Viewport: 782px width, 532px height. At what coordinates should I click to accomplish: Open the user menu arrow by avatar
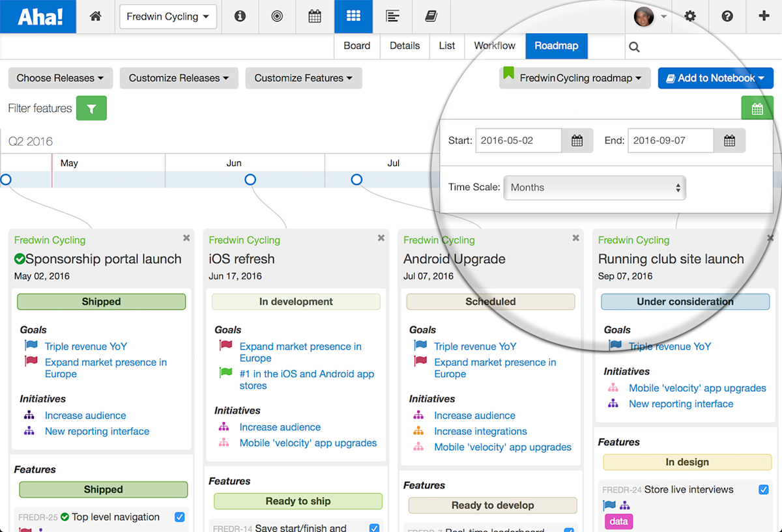(x=664, y=17)
